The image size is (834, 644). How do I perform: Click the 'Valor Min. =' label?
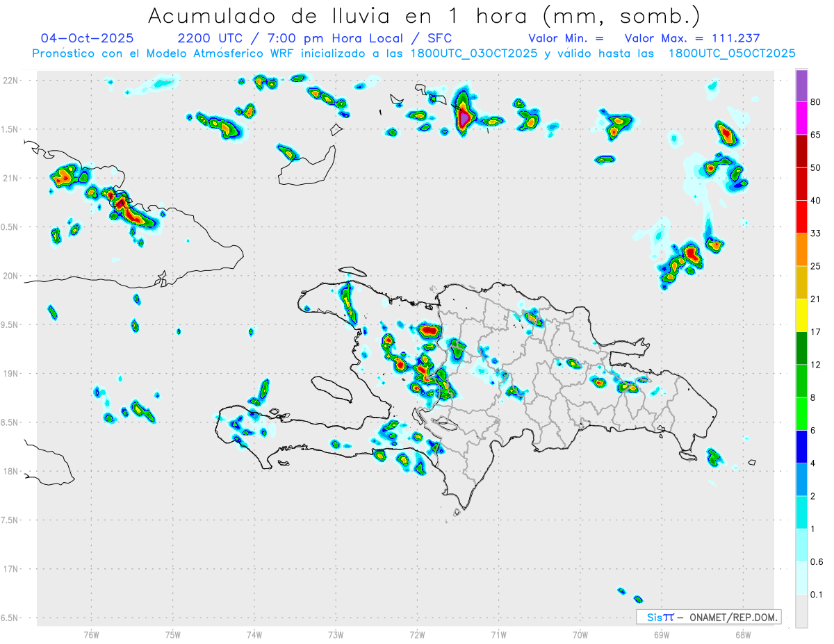point(566,39)
